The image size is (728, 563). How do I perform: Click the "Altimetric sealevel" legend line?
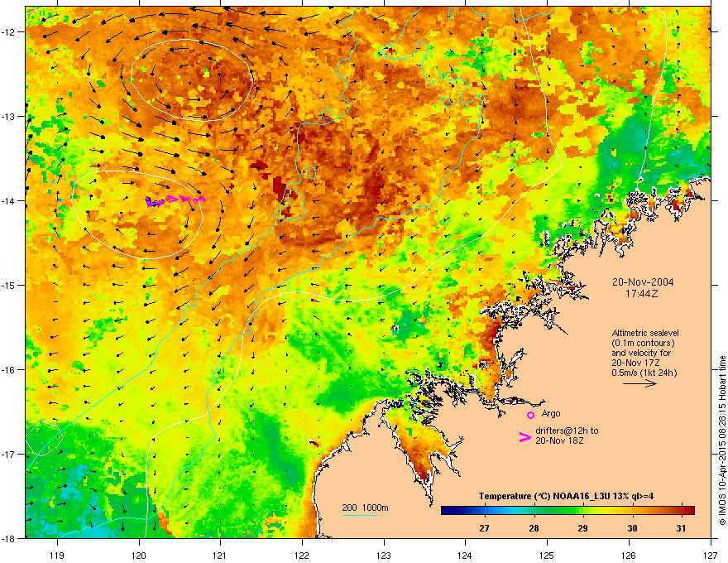[645, 333]
